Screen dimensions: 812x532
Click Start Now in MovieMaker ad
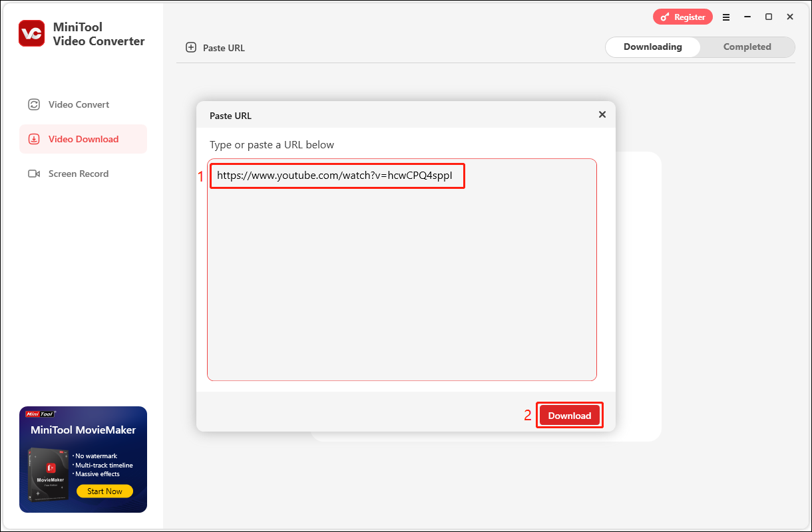[104, 491]
